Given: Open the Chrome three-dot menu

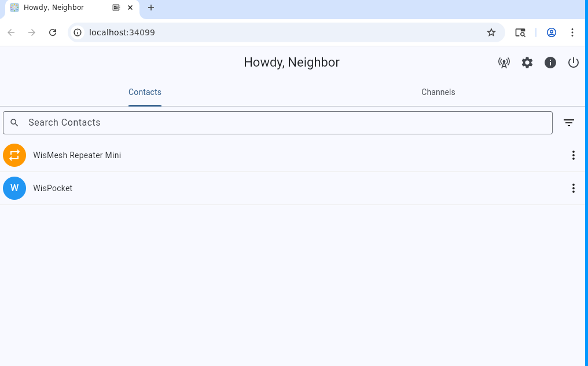Looking at the screenshot, I should pyautogui.click(x=572, y=32).
